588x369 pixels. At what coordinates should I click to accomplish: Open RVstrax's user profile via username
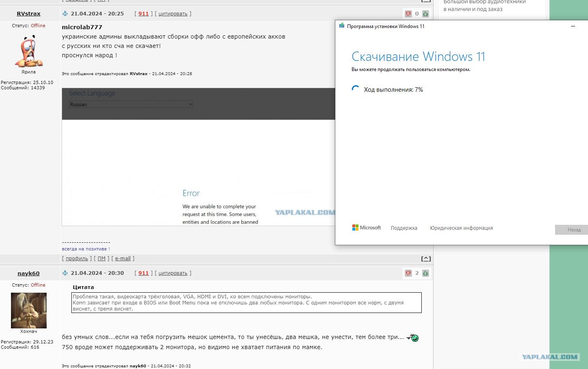click(28, 13)
